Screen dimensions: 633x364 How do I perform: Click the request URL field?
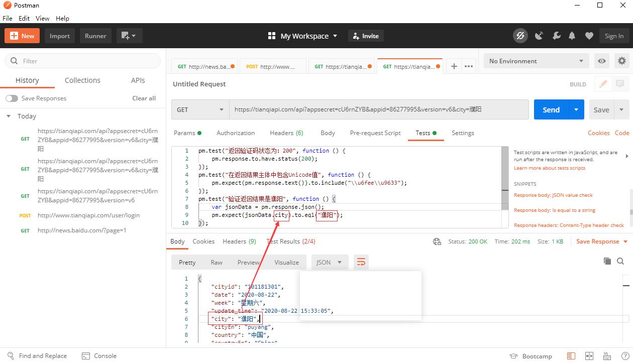pyautogui.click(x=379, y=109)
